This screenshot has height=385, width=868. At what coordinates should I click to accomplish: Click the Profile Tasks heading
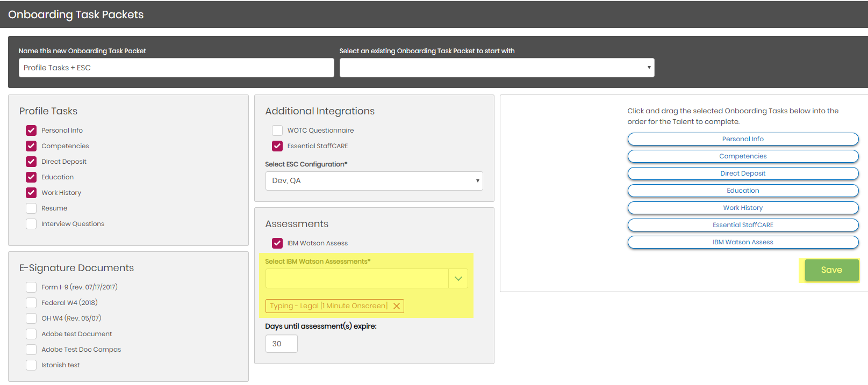tap(48, 111)
